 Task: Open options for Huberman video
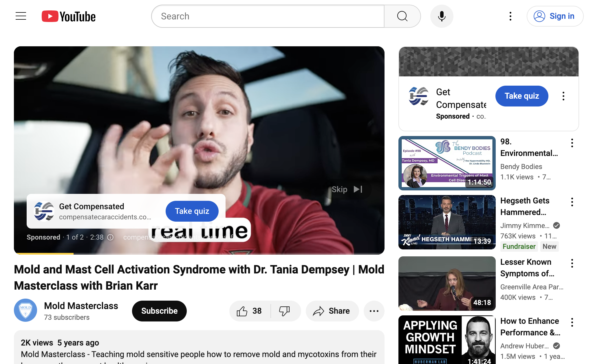[x=572, y=322]
